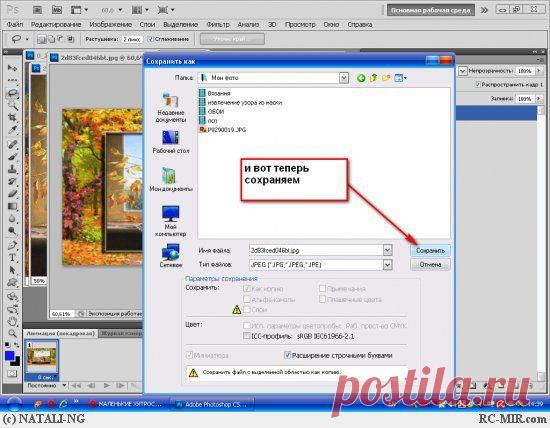Select the Zoom tool in the toolbox
Viewport: 550px width, 428px height.
click(12, 333)
